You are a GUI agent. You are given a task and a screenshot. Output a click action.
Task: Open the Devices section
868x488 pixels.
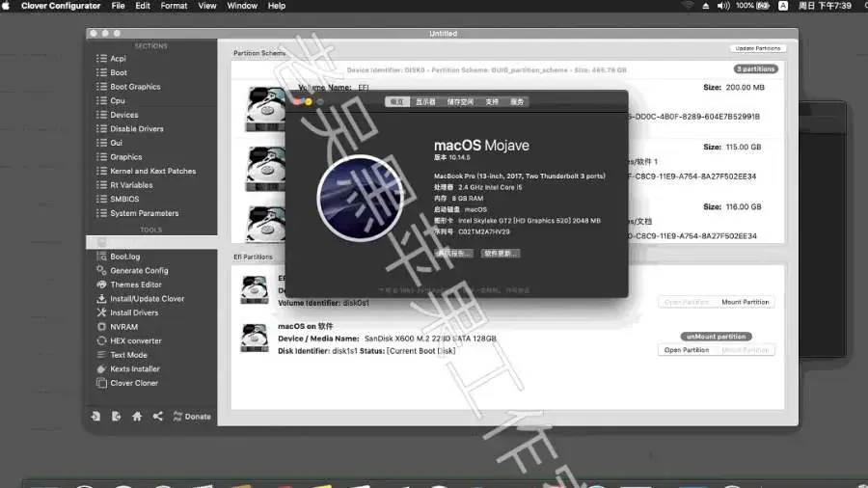pos(123,115)
